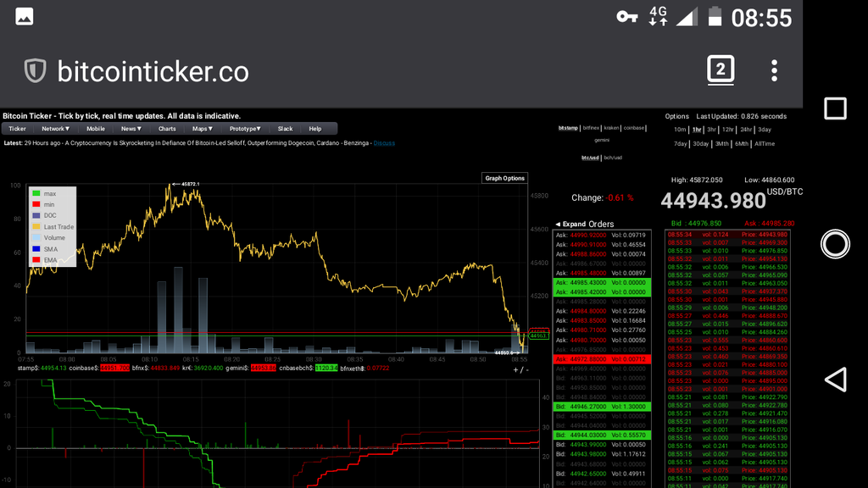Viewport: 868px width, 488px height.
Task: Click the plus/minus zoom control below chart
Action: [520, 369]
